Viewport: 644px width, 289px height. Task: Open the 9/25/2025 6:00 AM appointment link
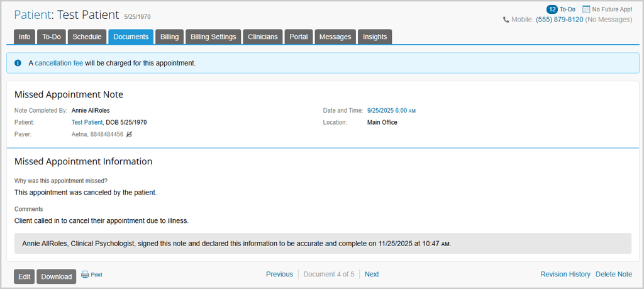pos(391,111)
